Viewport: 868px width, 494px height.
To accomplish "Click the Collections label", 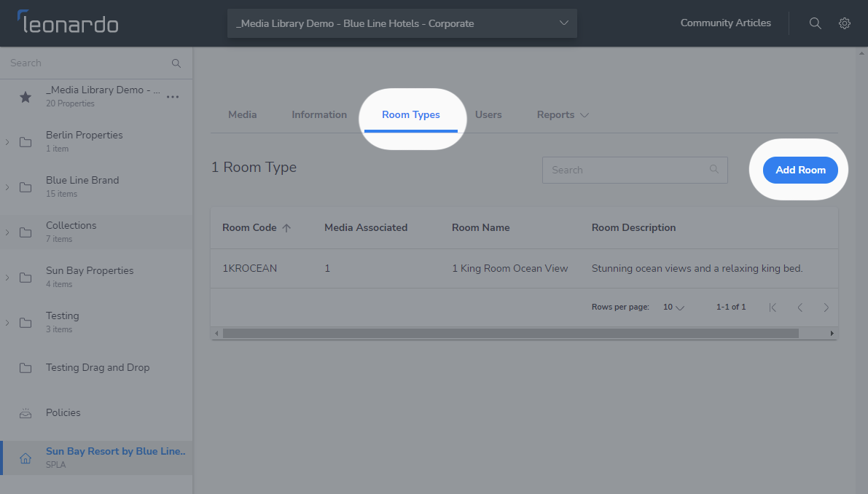I will (71, 225).
